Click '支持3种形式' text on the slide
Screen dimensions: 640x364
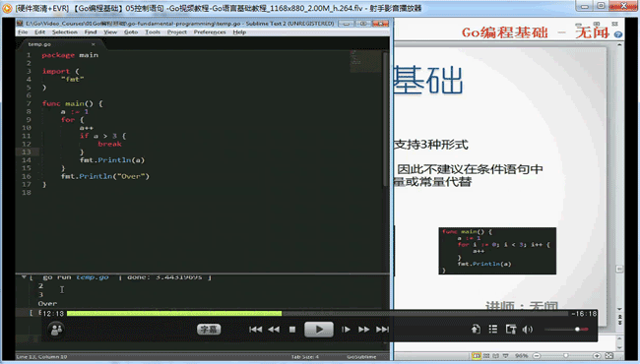431,145
